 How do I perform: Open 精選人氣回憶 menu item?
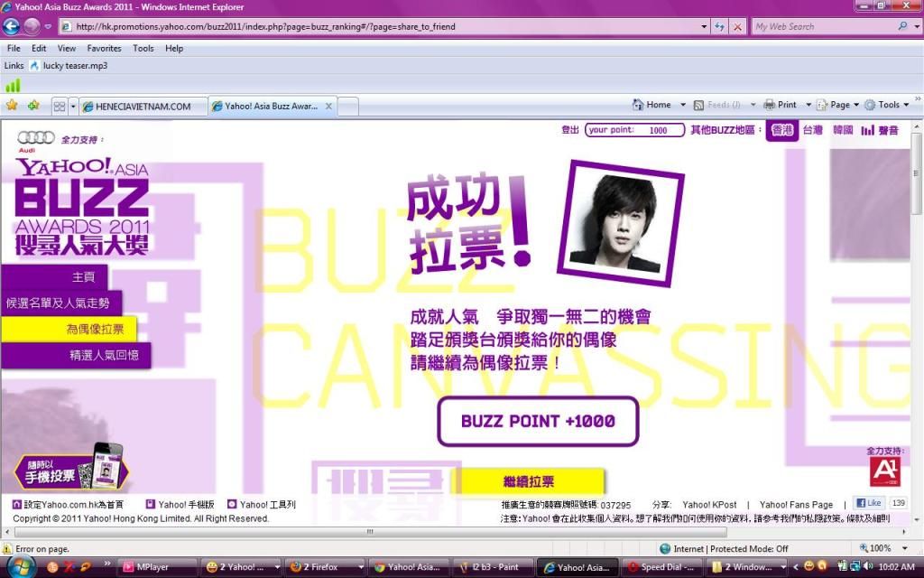click(76, 355)
